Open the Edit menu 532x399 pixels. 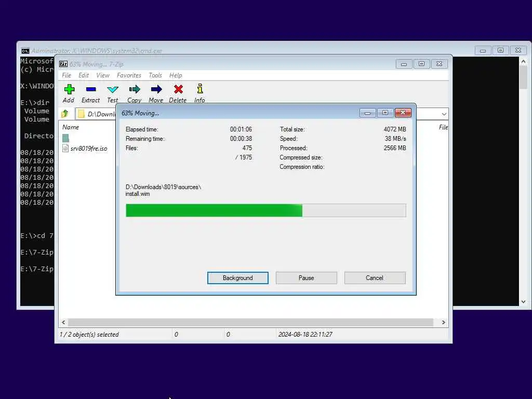point(84,75)
